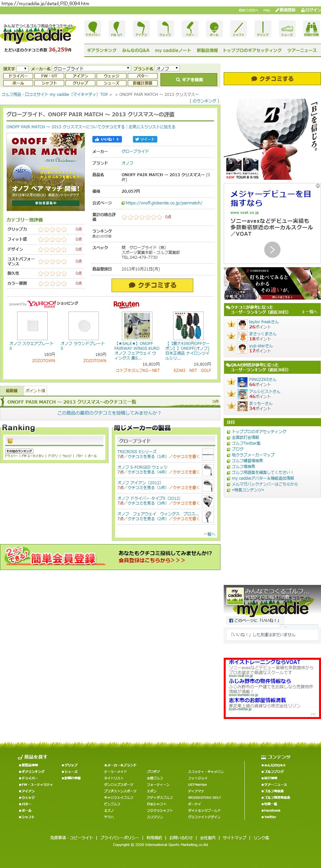
Task: Open the Shaft category icon
Action: (x=238, y=29)
